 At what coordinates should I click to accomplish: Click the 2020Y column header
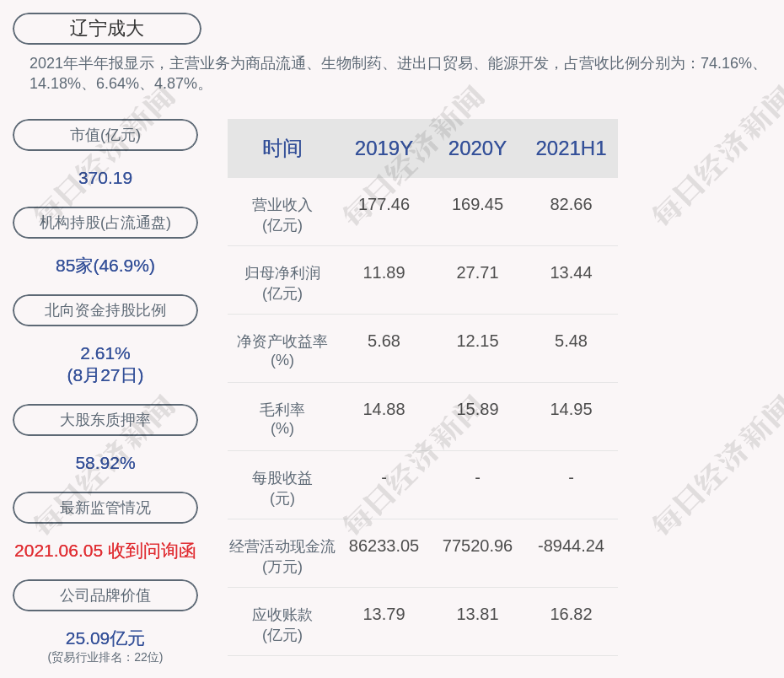(477, 148)
